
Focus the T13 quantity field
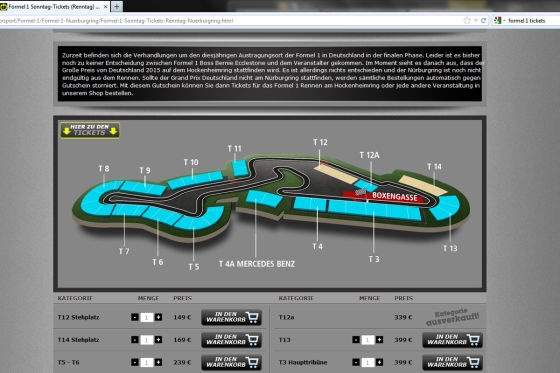[x=368, y=340]
